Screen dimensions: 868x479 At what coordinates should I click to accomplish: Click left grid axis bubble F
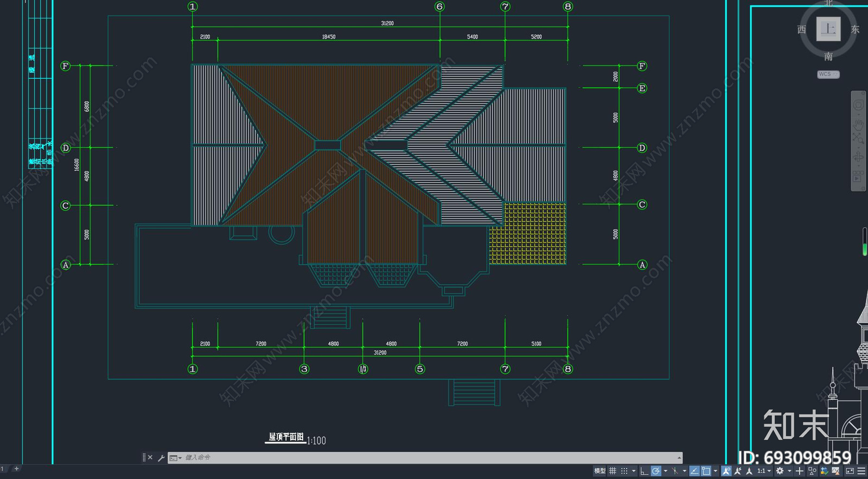tap(66, 66)
